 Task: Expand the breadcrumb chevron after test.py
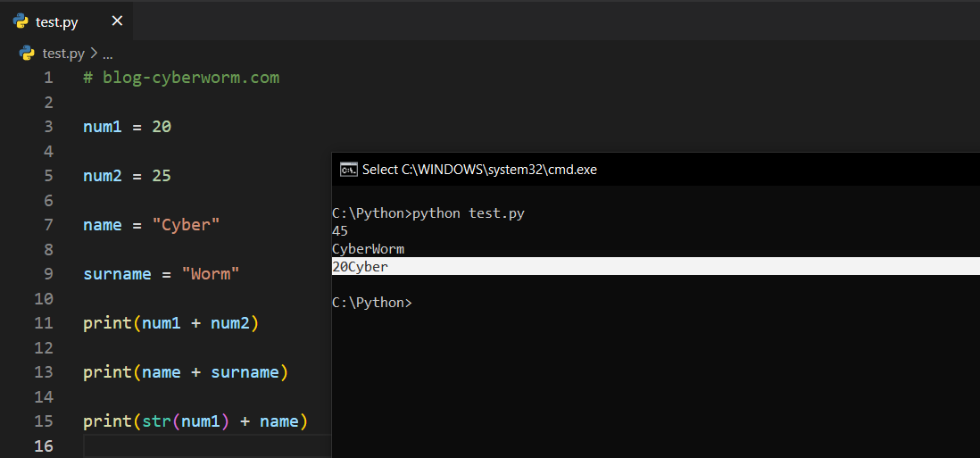pos(94,53)
